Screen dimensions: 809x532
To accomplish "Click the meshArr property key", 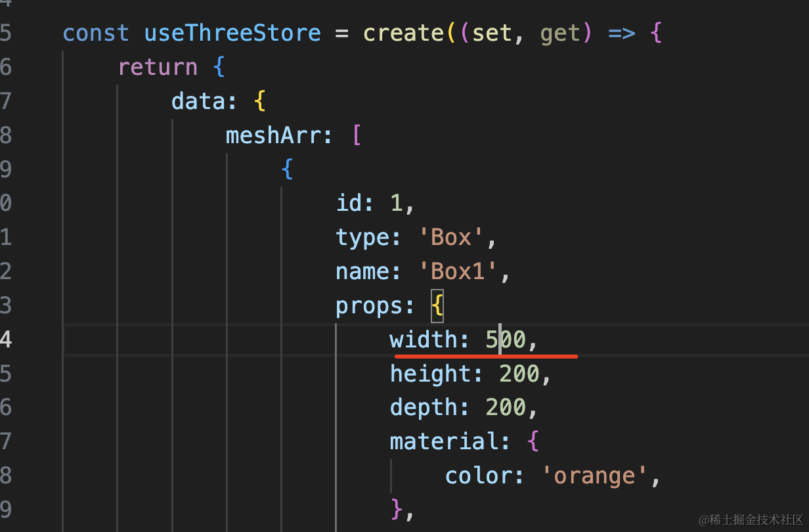I will pos(274,135).
